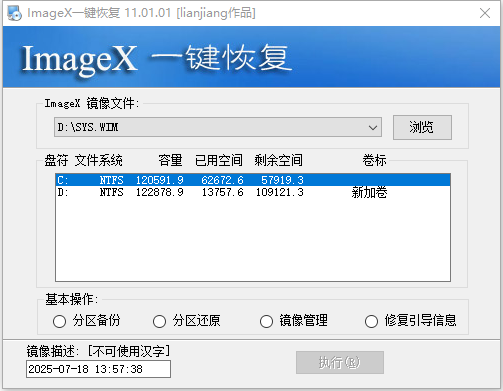Click the 已用空间 column header
Screen dimensions: 503x391
tap(219, 160)
